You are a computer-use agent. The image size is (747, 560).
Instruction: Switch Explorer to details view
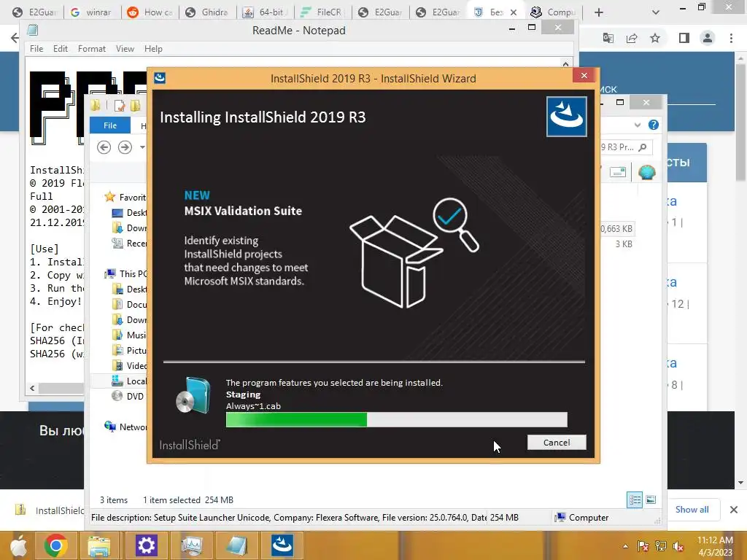click(635, 499)
